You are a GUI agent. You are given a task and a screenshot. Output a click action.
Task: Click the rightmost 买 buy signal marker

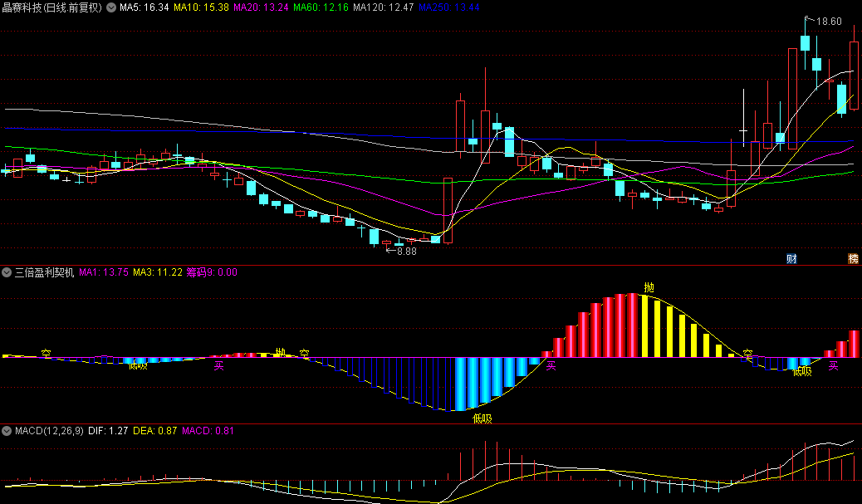click(x=834, y=366)
